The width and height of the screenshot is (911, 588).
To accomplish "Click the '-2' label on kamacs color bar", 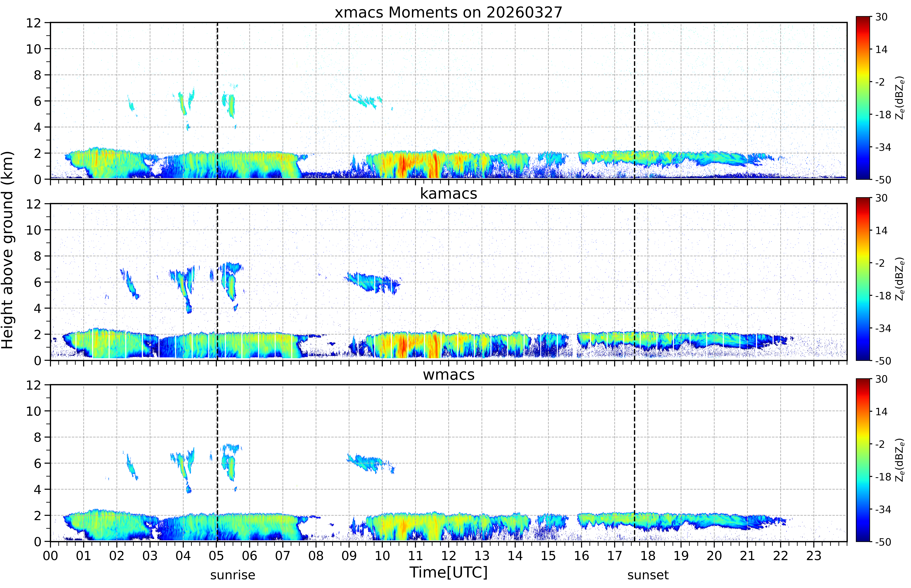I will [x=880, y=263].
